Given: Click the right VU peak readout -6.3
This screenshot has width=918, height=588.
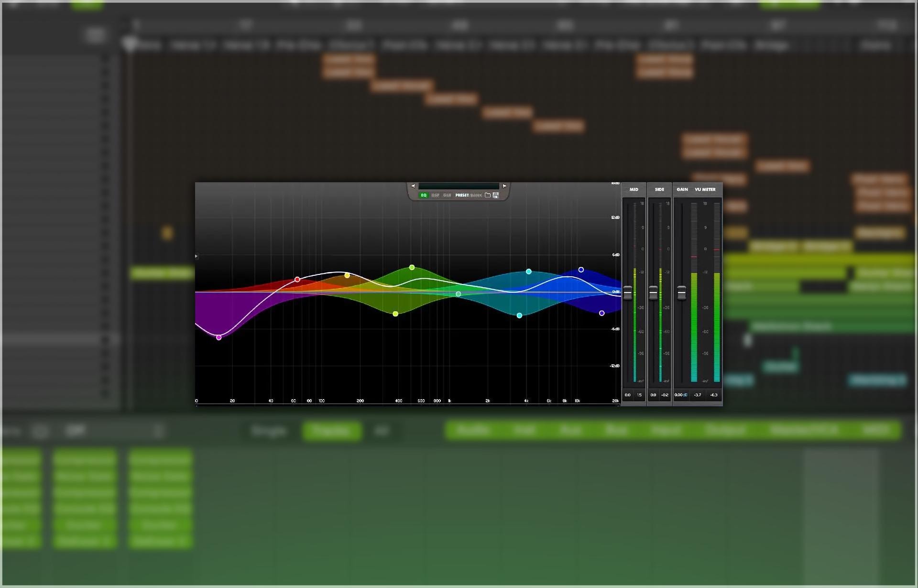Looking at the screenshot, I should click(x=714, y=395).
